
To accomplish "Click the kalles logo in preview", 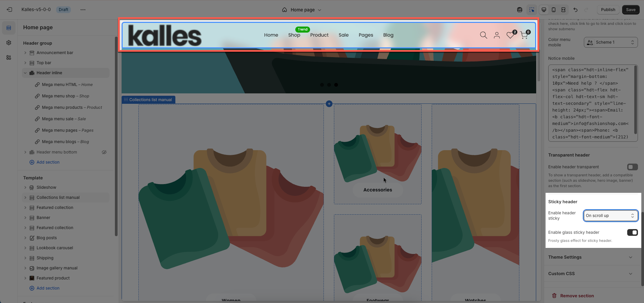I will tap(165, 35).
